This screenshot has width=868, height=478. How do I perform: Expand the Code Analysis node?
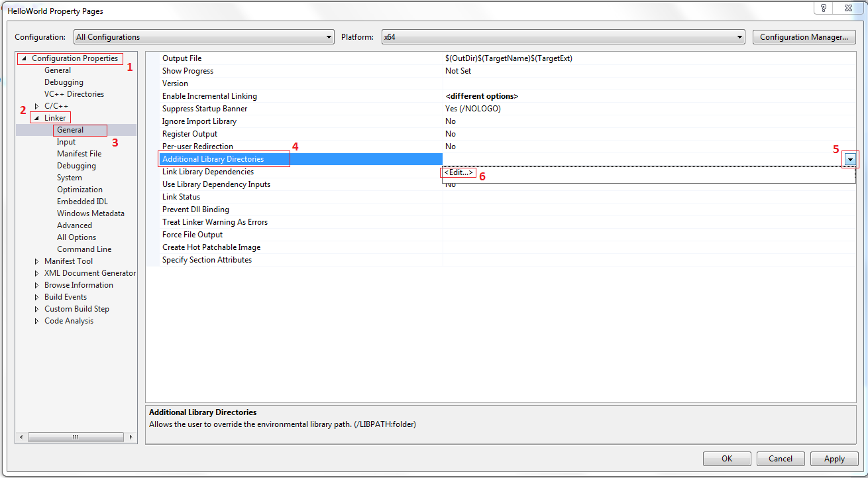36,320
